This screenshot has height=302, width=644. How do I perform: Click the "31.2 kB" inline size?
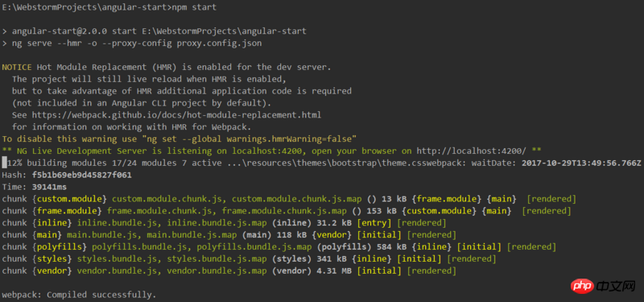(334, 223)
